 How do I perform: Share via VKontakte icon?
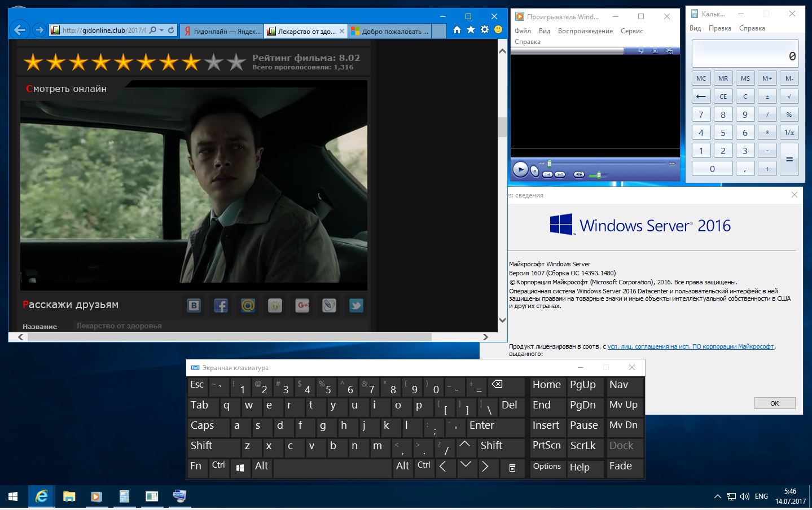pos(194,306)
